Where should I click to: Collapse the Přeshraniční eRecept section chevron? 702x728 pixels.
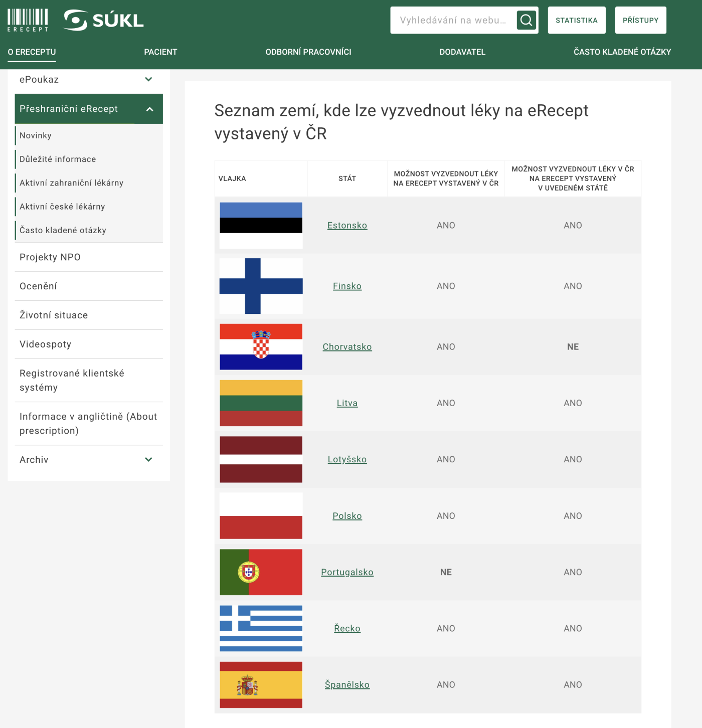pos(149,109)
